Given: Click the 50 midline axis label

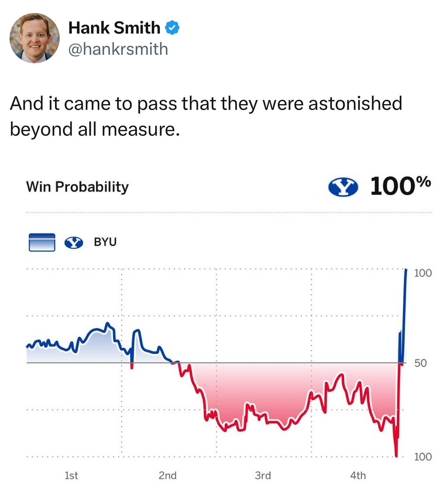Looking at the screenshot, I should [x=420, y=363].
